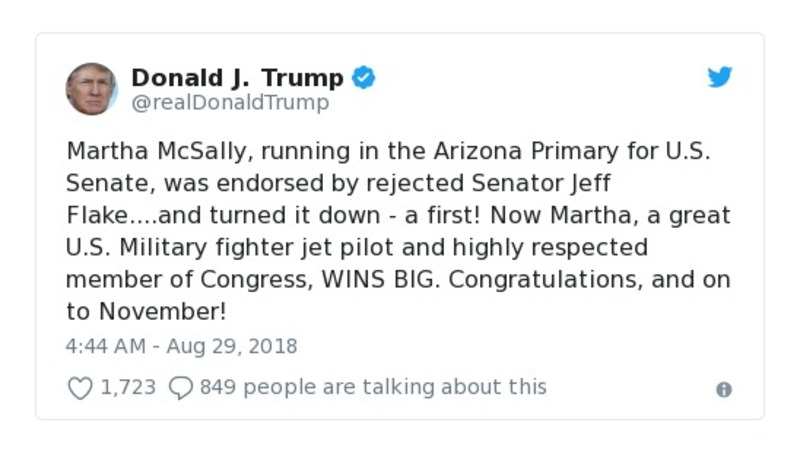Click the word "Congratulations" in the tweet
Viewport: 800px width, 467px height.
point(544,279)
